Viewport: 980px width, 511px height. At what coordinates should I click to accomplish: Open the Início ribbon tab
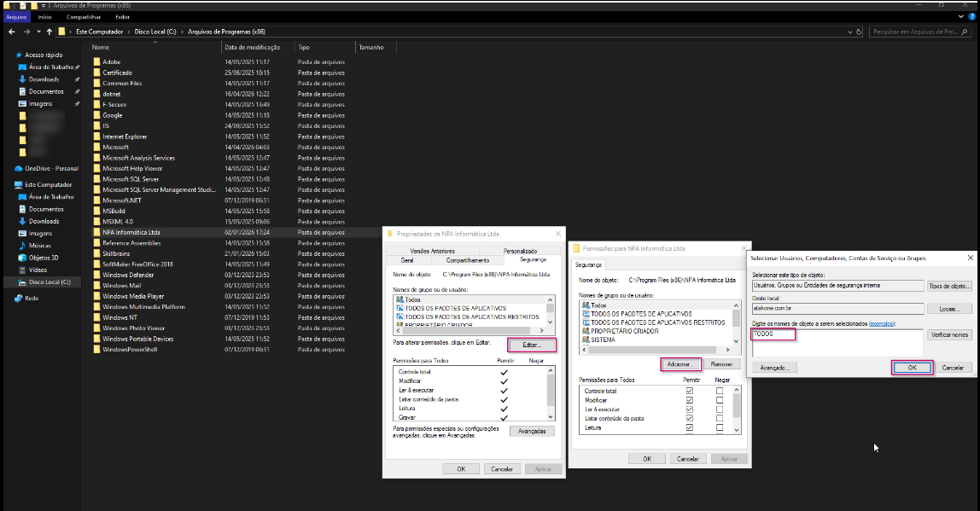[45, 17]
